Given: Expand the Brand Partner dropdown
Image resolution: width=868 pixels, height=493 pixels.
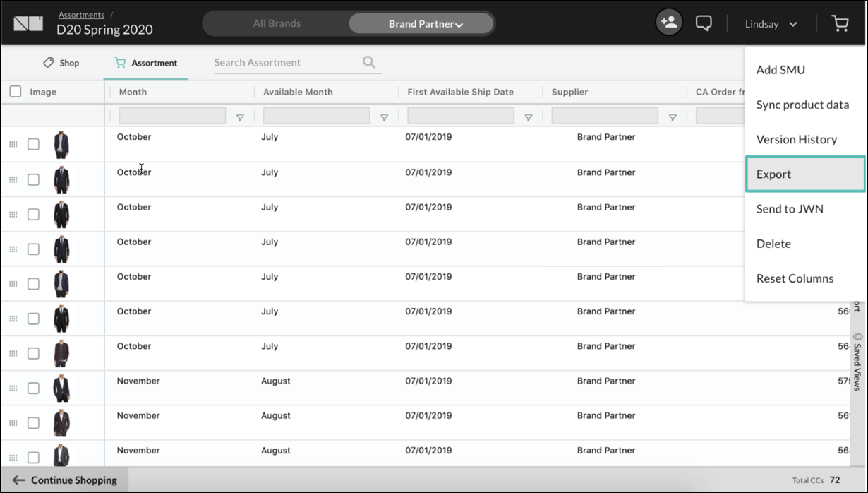Looking at the screenshot, I should (426, 24).
